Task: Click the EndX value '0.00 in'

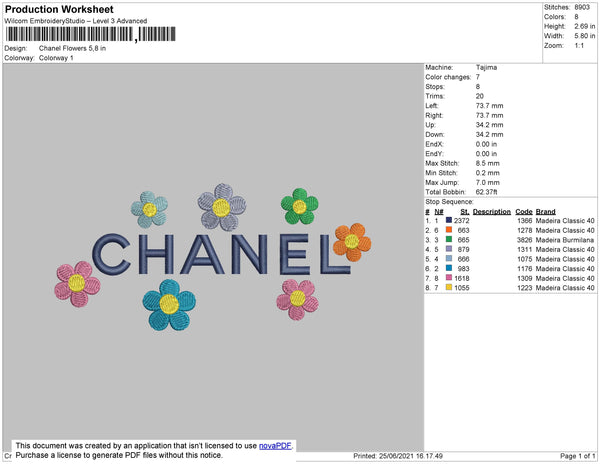Action: pos(486,144)
